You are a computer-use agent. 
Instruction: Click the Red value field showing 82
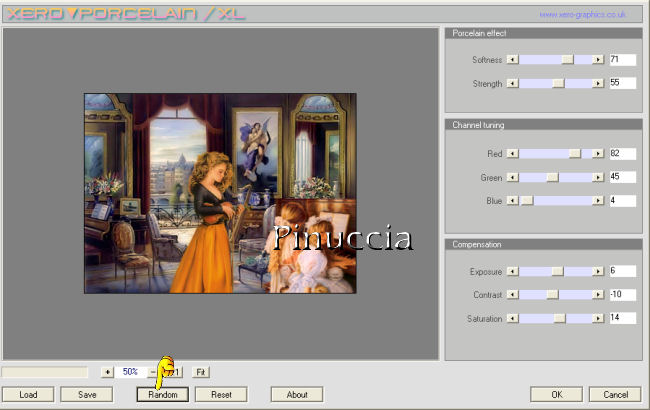pyautogui.click(x=623, y=154)
